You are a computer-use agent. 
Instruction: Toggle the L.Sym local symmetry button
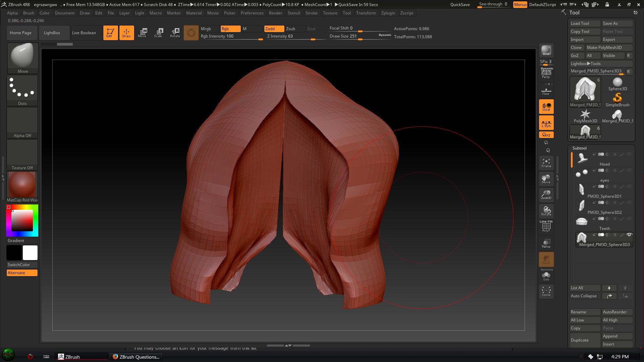click(x=546, y=123)
